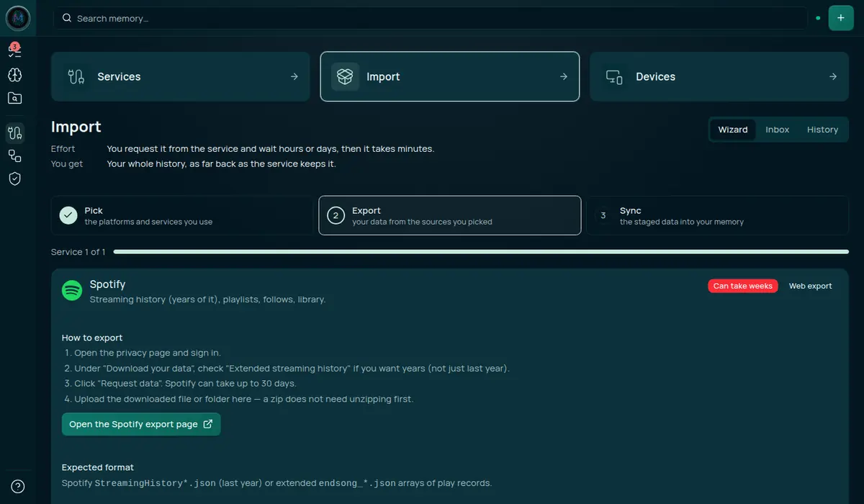Click the StreamingHistory*.json filename text
This screenshot has height=504, width=864.
tap(156, 483)
